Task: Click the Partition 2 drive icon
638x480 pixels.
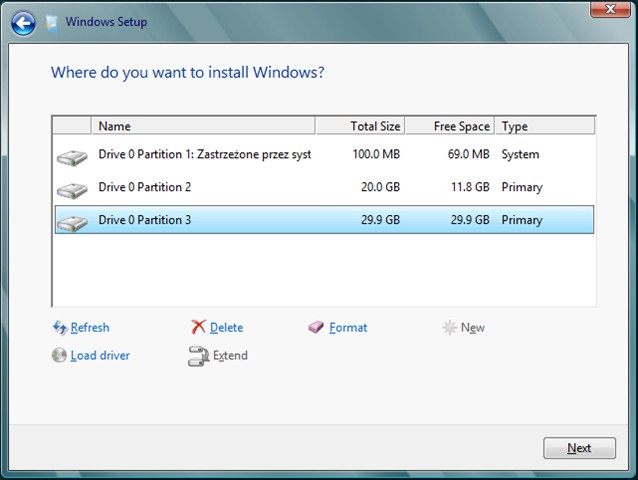Action: point(72,188)
